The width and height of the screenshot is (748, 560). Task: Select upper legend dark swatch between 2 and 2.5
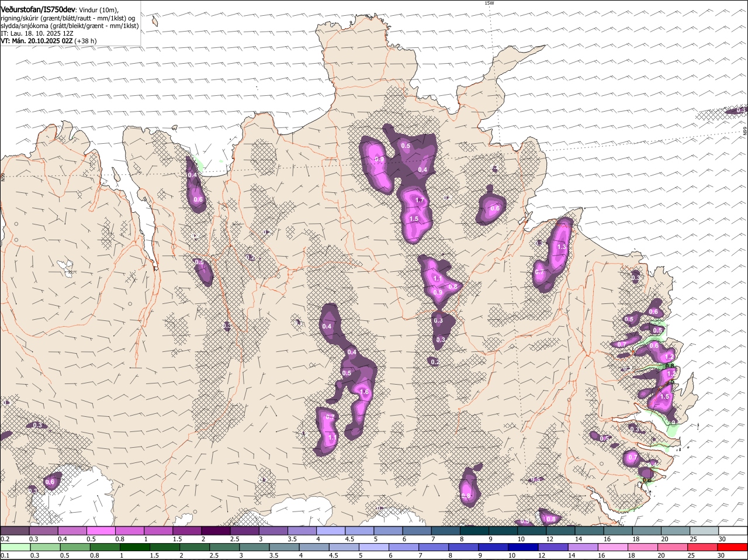pos(216,531)
